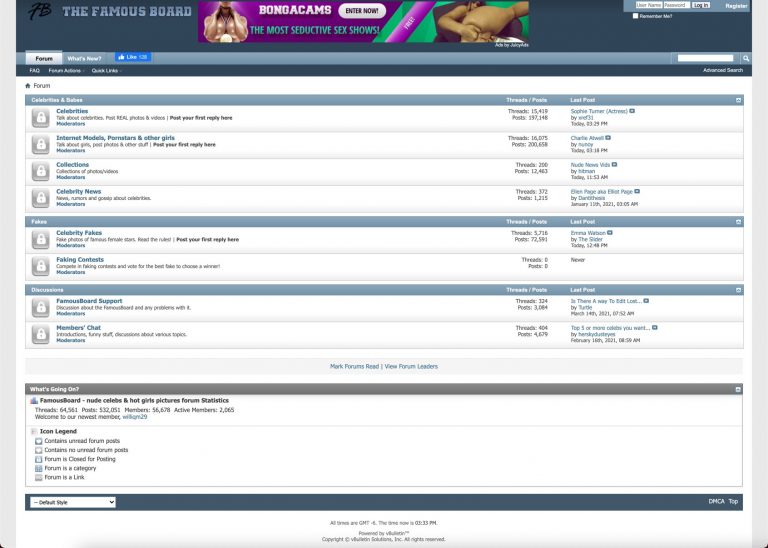Viewport: 768px width, 548px height.
Task: Go to last post icon for Celebrity News
Action: [637, 191]
